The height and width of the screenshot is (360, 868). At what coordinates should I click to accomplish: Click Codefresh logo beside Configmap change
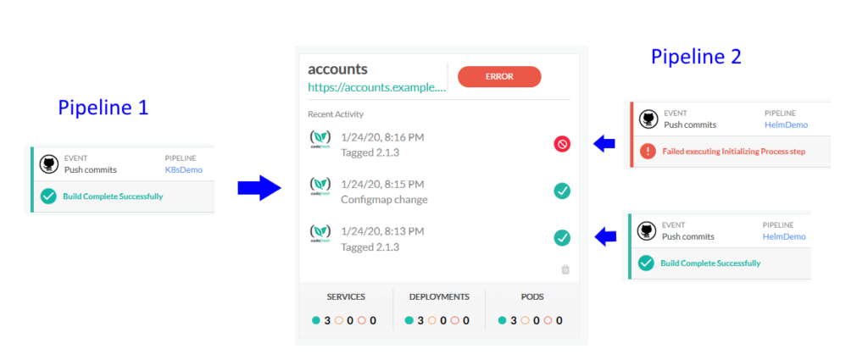point(320,187)
